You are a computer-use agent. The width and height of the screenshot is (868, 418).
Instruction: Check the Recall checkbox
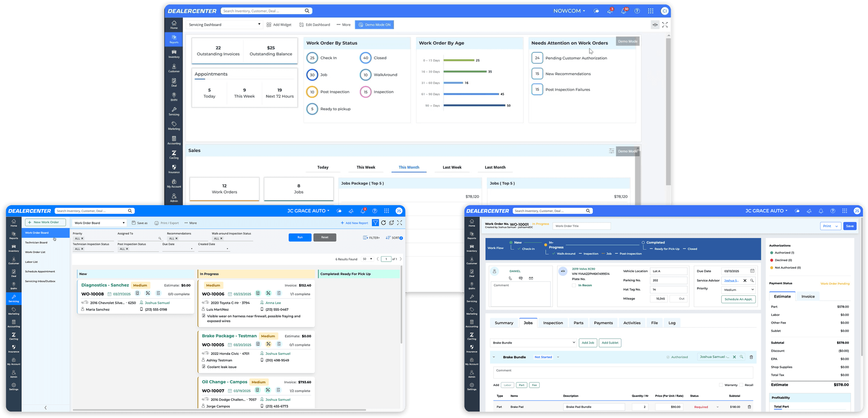tap(741, 385)
